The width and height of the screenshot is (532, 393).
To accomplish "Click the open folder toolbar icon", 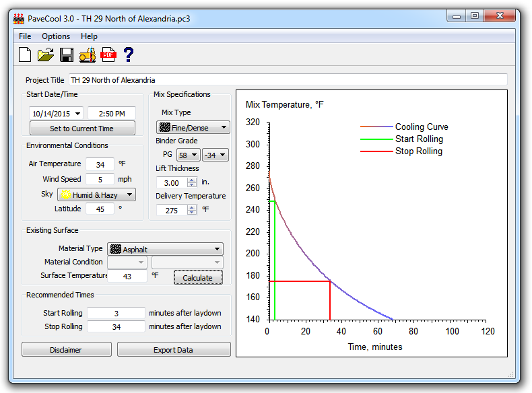I will (x=46, y=55).
